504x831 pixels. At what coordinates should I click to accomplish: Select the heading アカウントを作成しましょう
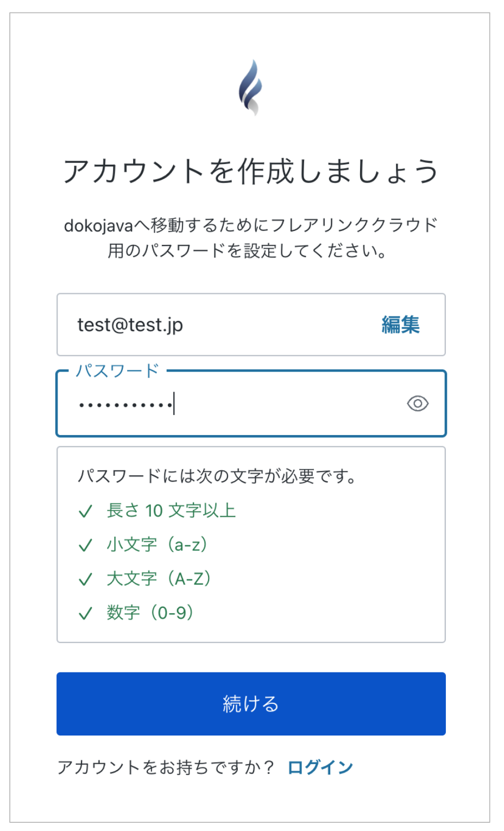(x=251, y=169)
